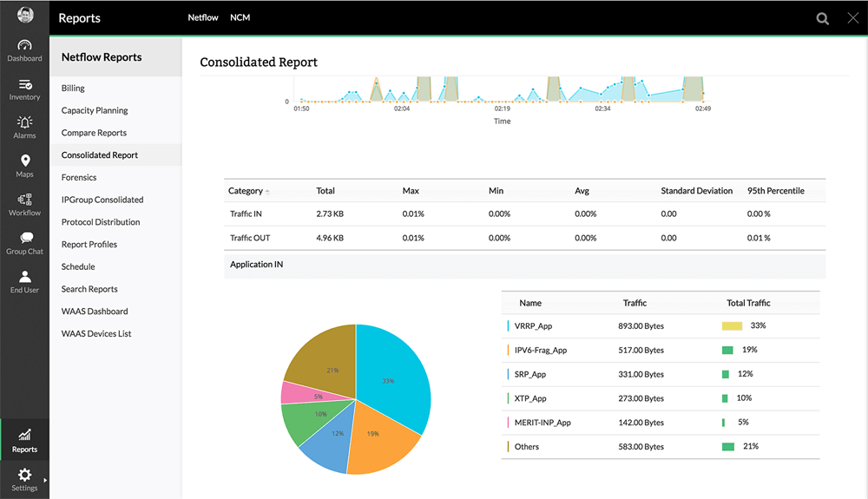Select the Traffic IN row label

pyautogui.click(x=246, y=214)
